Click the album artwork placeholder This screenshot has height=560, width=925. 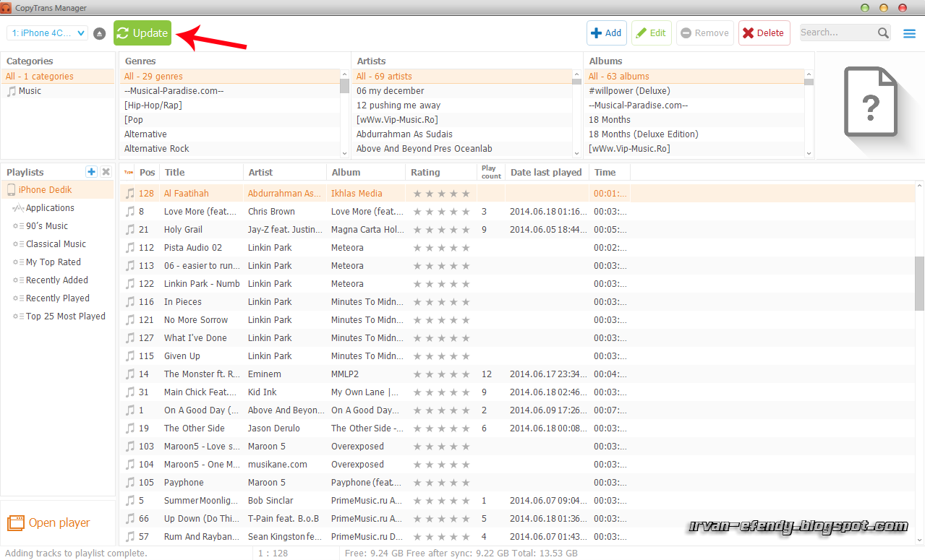pos(870,101)
